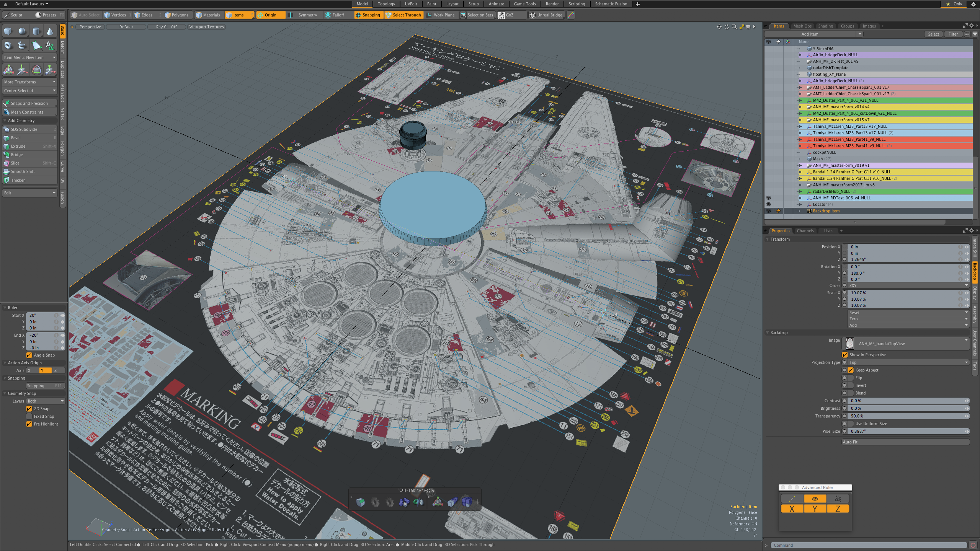Toggle the Snapping toolbar button
The width and height of the screenshot is (980, 551).
[x=368, y=15]
